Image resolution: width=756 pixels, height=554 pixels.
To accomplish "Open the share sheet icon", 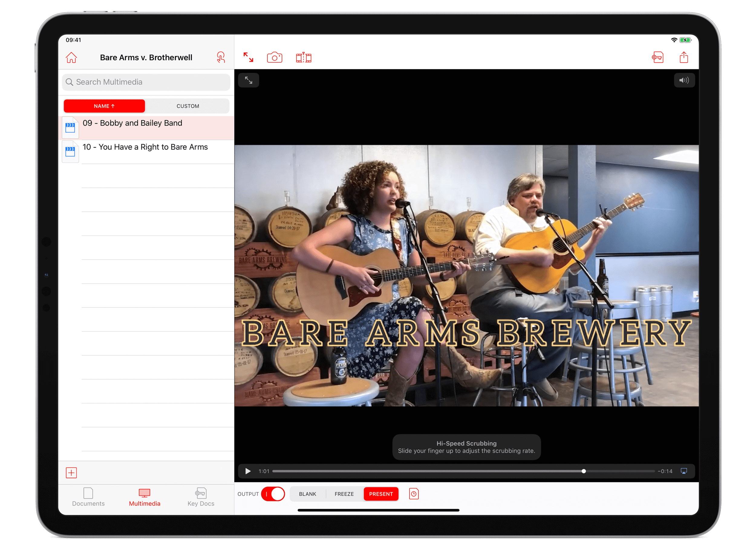I will tap(684, 57).
